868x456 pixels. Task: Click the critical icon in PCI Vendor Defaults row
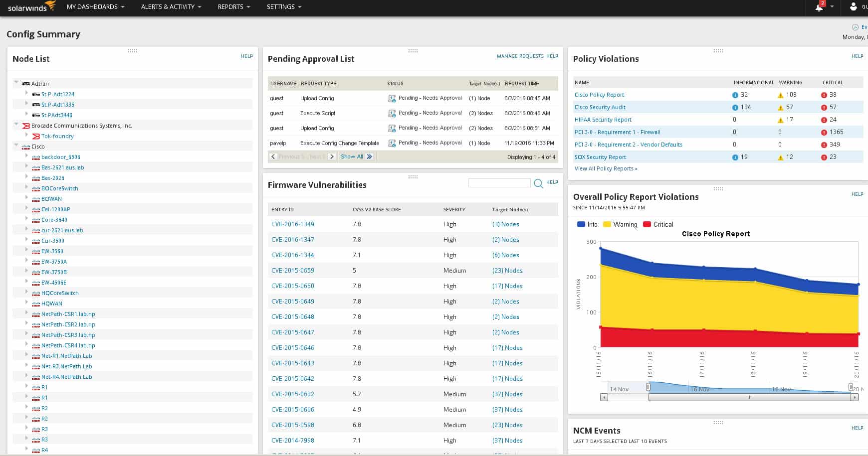coord(824,145)
